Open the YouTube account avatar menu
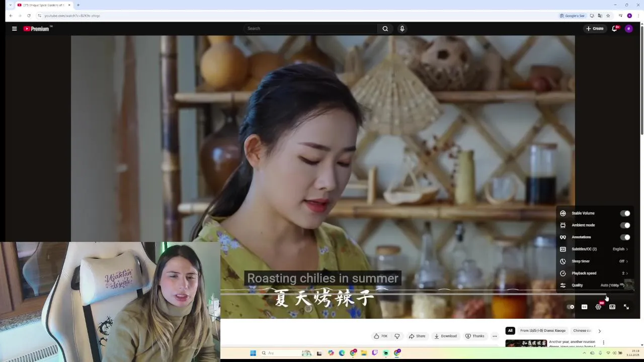644x362 pixels. tap(628, 29)
